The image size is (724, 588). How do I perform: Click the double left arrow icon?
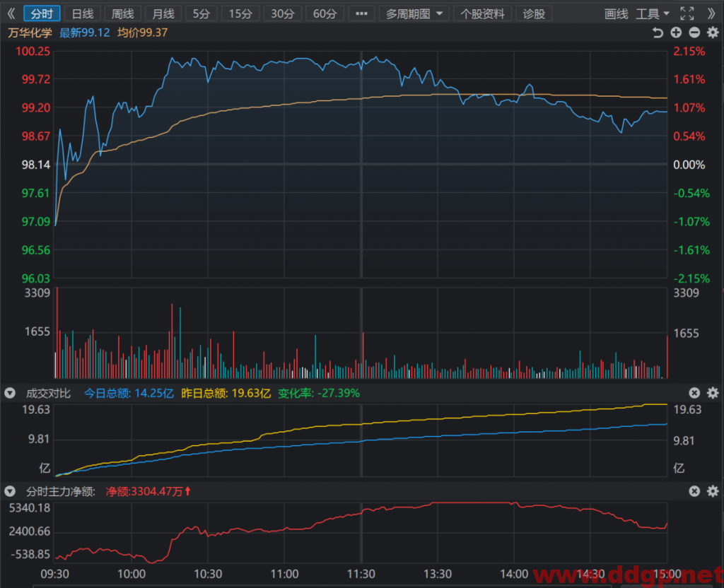coord(11,14)
